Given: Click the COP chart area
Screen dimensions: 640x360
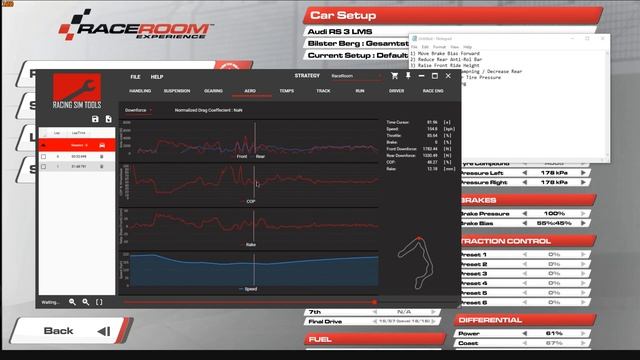Looking at the screenshot, I should 253,182.
